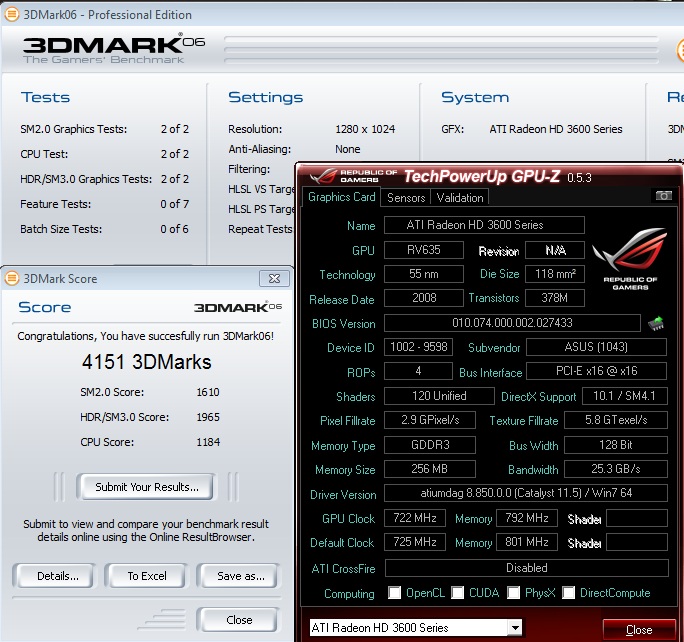684x642 pixels.
Task: Click the Save as button
Action: (238, 576)
